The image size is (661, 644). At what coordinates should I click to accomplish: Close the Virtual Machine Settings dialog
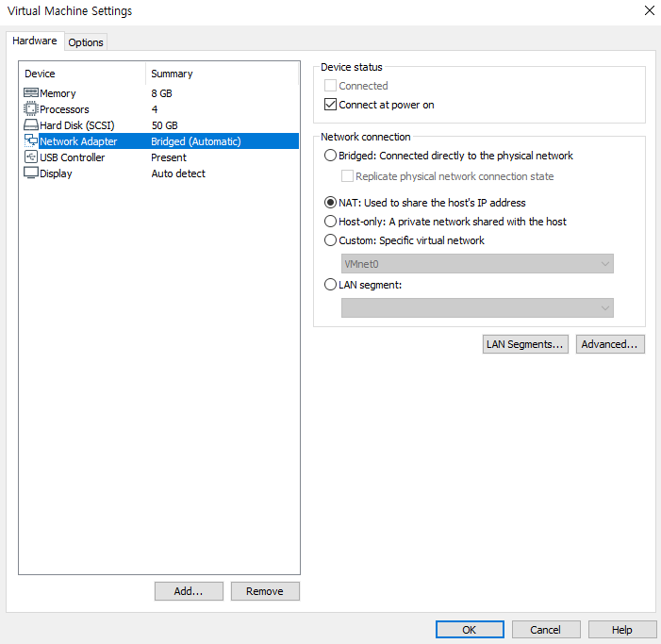coord(649,10)
